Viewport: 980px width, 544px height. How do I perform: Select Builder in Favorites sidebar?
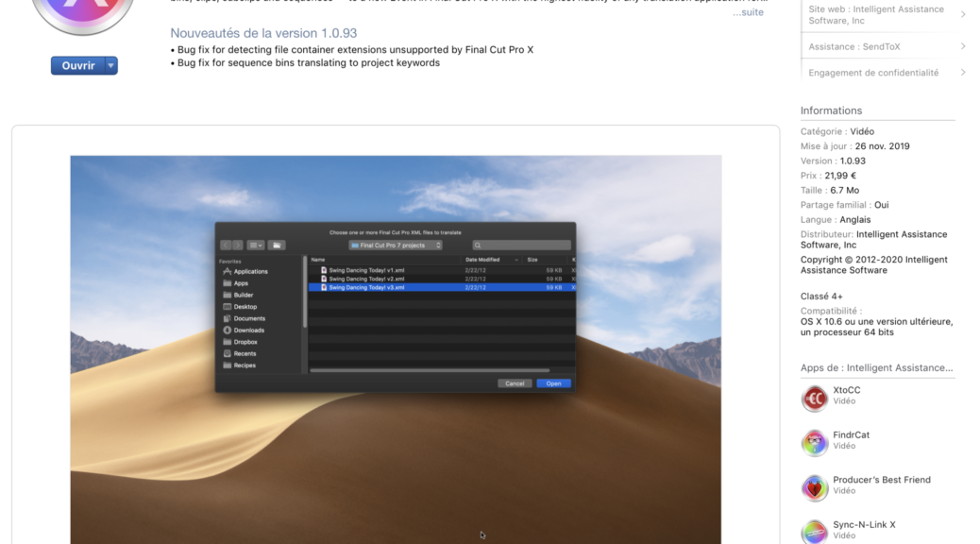pyautogui.click(x=238, y=295)
